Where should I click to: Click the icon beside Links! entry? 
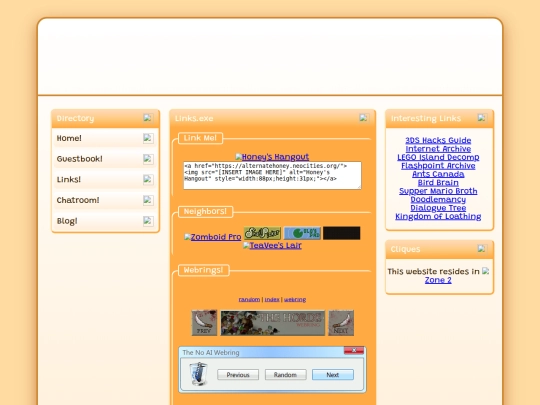point(148,179)
